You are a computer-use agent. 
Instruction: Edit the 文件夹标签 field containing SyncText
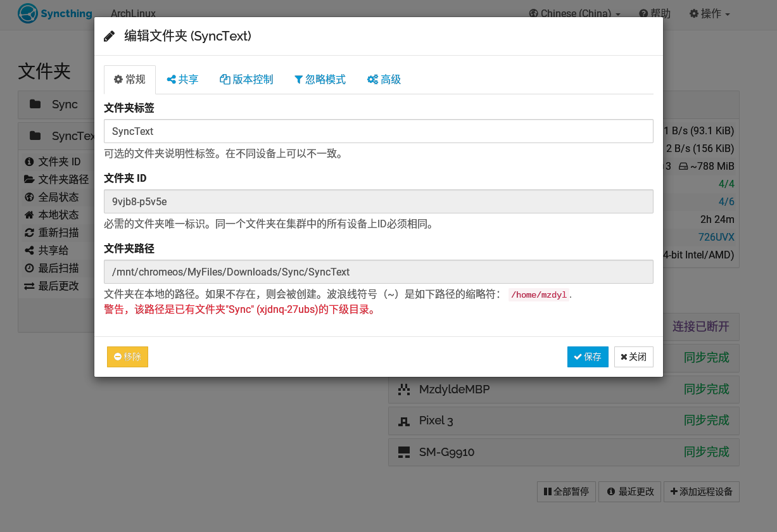[379, 131]
